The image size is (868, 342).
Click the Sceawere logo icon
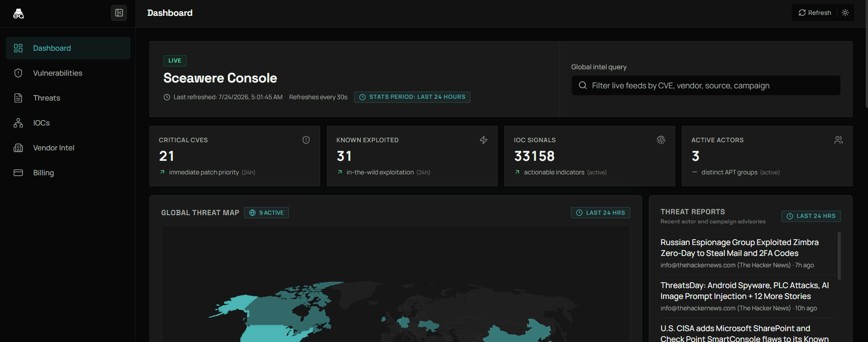19,13
